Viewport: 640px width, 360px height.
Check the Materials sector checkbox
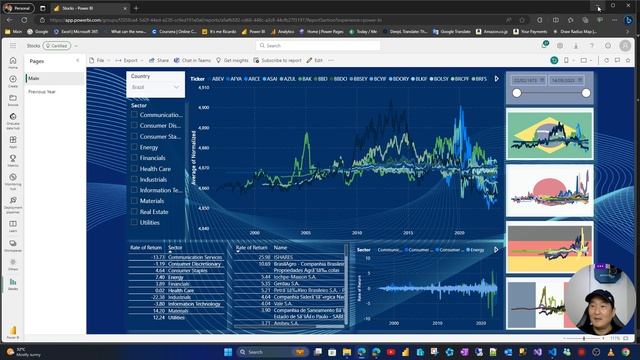[x=134, y=201]
